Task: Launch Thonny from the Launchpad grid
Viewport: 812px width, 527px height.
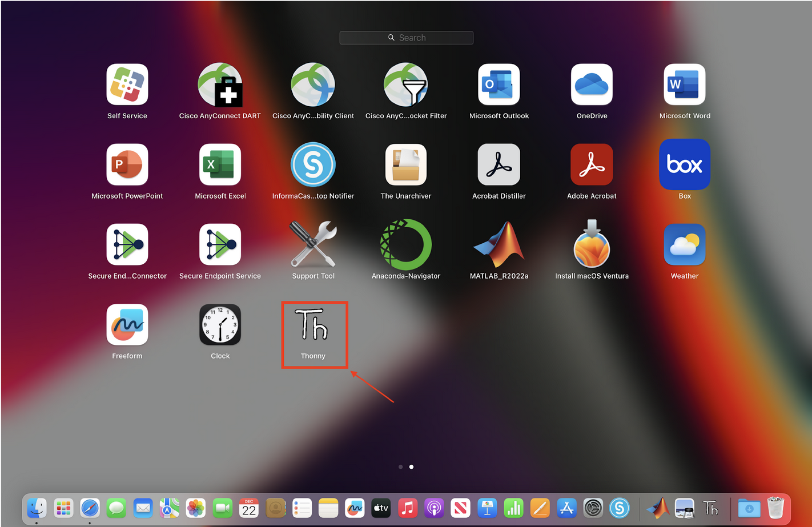Action: coord(313,324)
